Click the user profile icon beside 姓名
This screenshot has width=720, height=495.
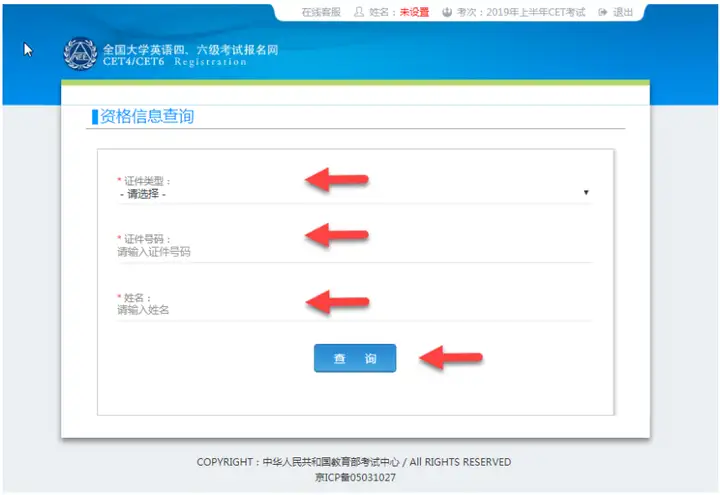359,12
